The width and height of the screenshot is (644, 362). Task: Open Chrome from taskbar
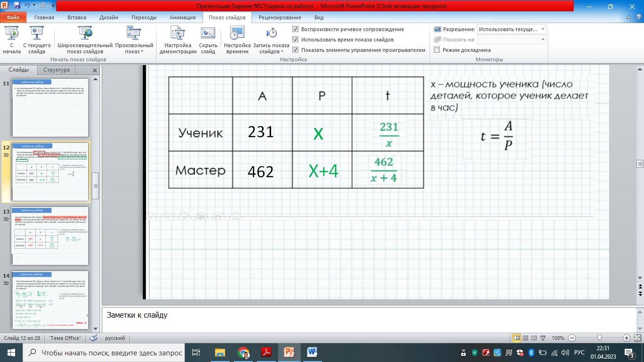pyautogui.click(x=243, y=352)
